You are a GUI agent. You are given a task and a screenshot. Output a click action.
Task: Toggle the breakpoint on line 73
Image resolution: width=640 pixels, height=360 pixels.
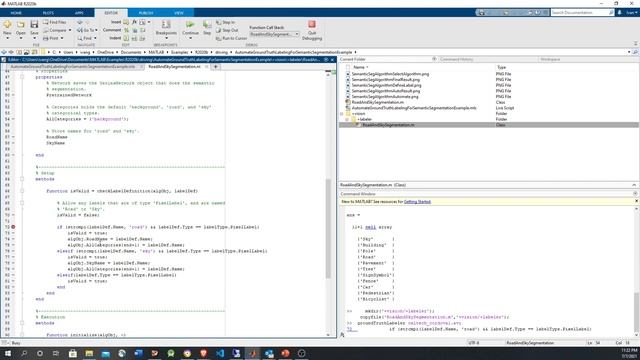point(13,227)
